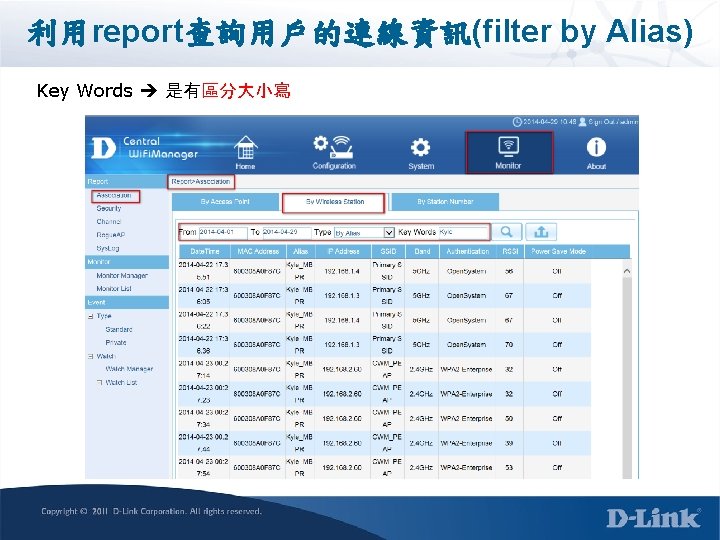Click the magnifier search button

tap(506, 232)
